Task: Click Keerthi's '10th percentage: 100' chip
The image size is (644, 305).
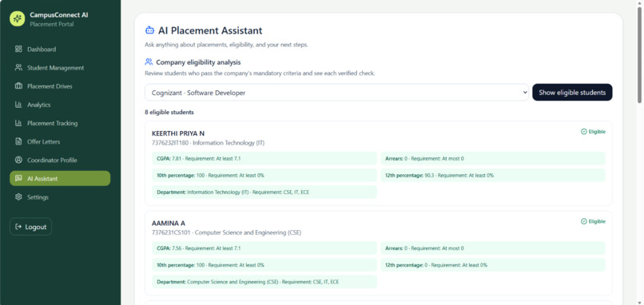Action: pos(264,176)
